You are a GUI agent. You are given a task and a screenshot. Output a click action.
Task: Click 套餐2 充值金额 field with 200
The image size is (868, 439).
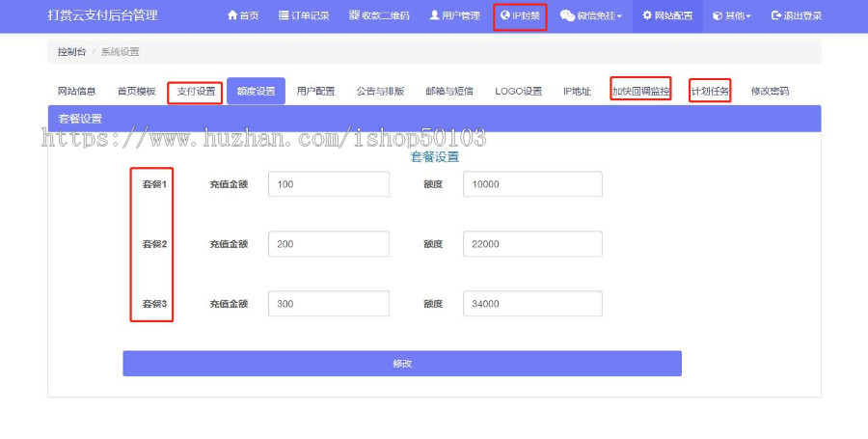pos(329,244)
